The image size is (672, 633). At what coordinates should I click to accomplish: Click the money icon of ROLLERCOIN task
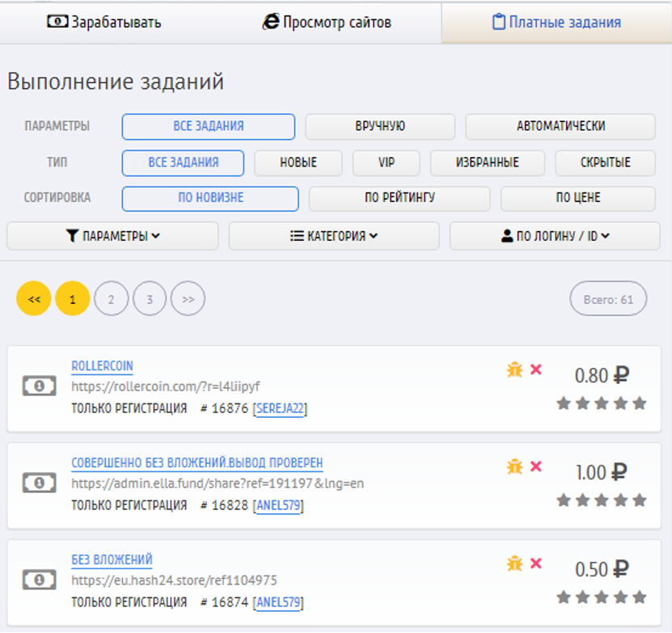(39, 386)
